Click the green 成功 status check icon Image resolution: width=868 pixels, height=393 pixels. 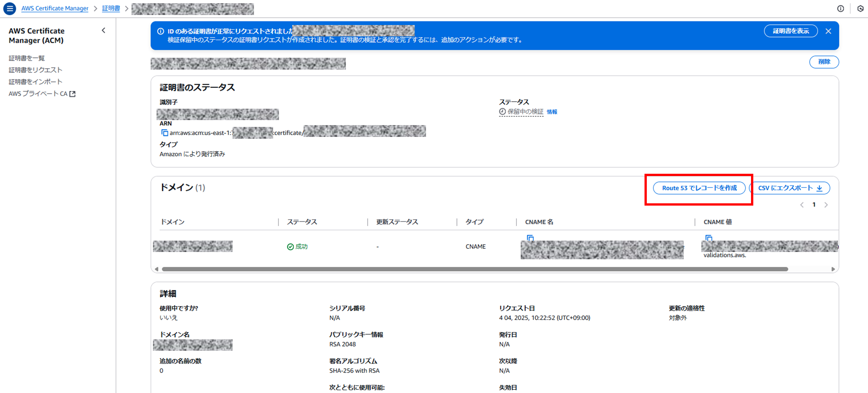coord(290,247)
